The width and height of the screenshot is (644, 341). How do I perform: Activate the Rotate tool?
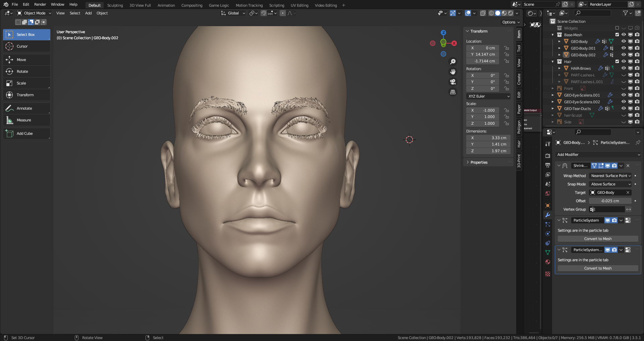click(26, 71)
